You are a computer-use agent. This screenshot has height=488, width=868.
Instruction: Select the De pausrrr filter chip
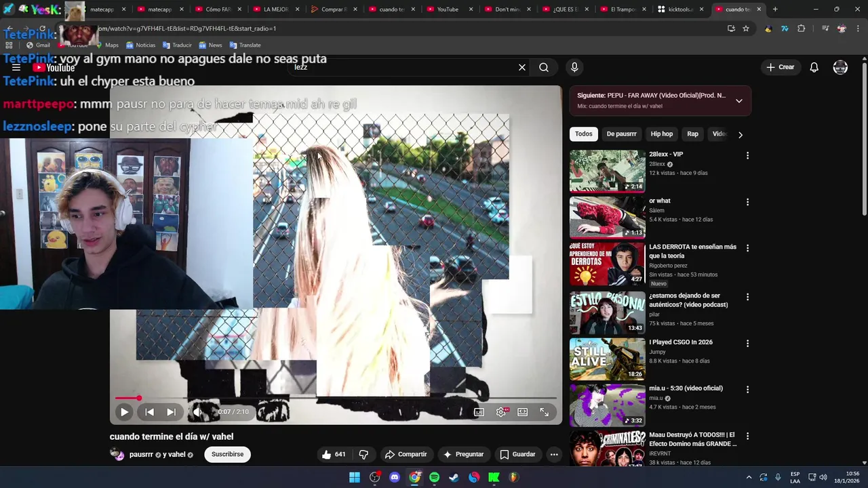(x=621, y=134)
